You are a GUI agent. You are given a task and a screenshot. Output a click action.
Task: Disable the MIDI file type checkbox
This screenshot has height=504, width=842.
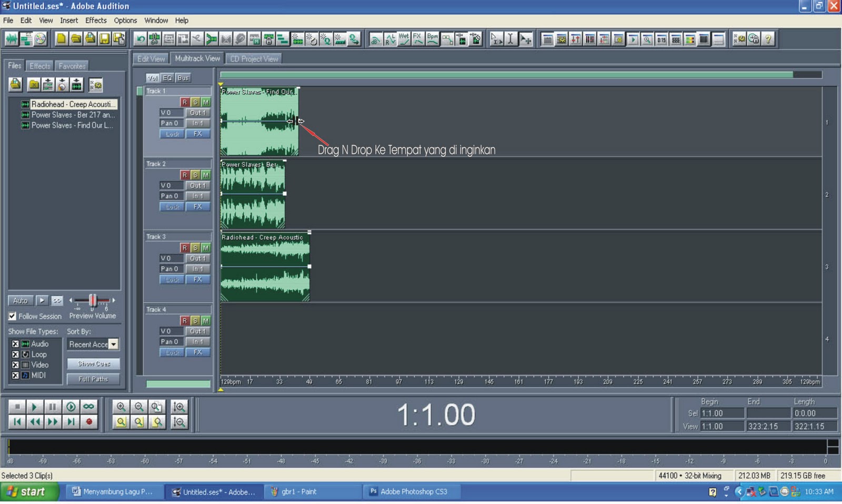(15, 376)
